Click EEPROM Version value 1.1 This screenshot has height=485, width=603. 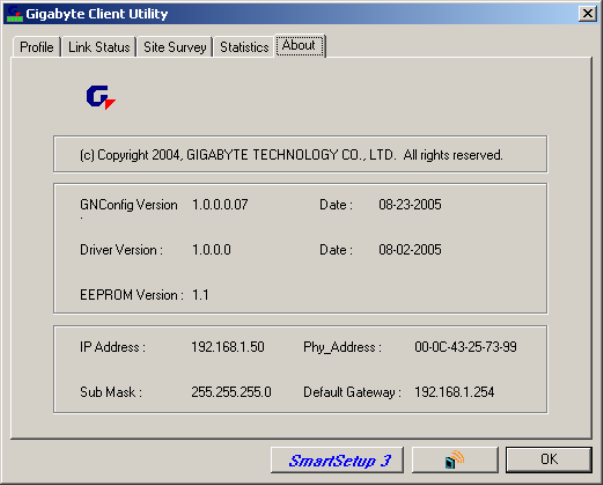tap(200, 295)
